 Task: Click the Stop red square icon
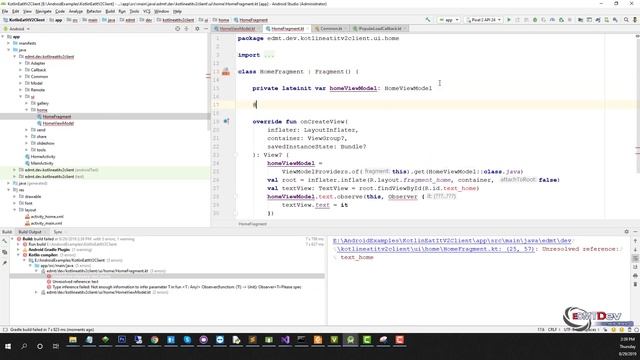[x=570, y=20]
